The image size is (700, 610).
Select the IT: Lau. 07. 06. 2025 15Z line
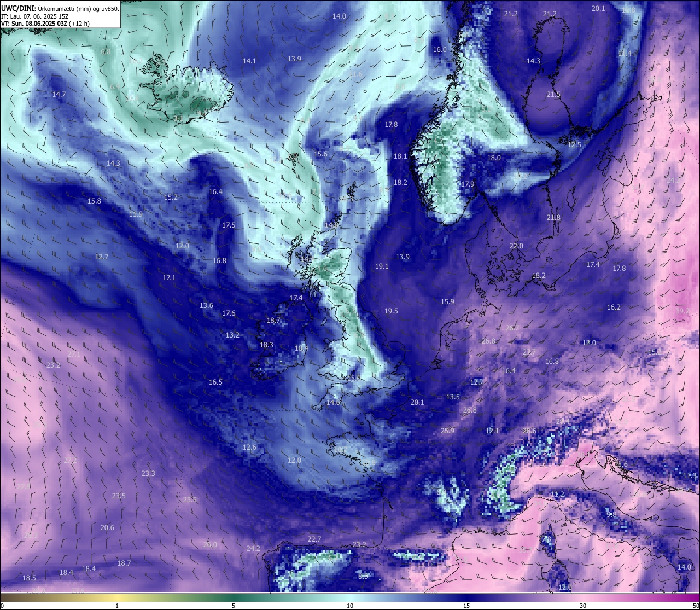tap(35, 16)
